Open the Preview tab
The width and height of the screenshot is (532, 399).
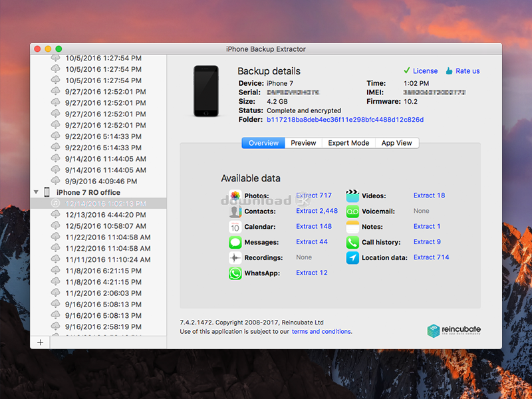(303, 143)
